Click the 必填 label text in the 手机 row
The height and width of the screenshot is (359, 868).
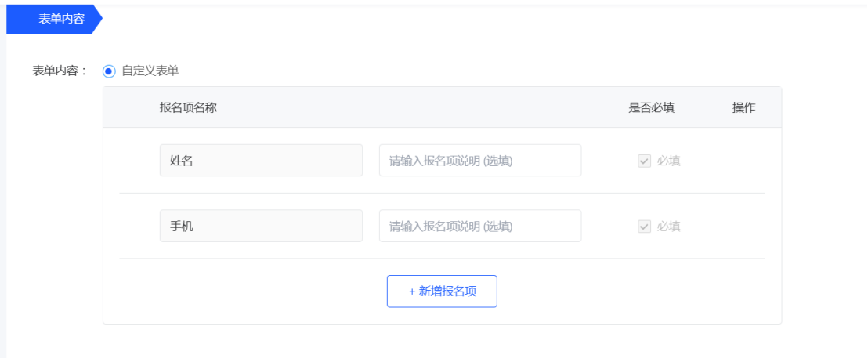point(669,227)
